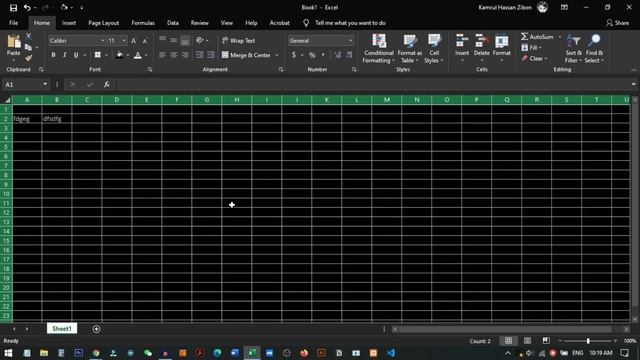Undo the last action
This screenshot has width=640, height=360.
(x=27, y=7)
